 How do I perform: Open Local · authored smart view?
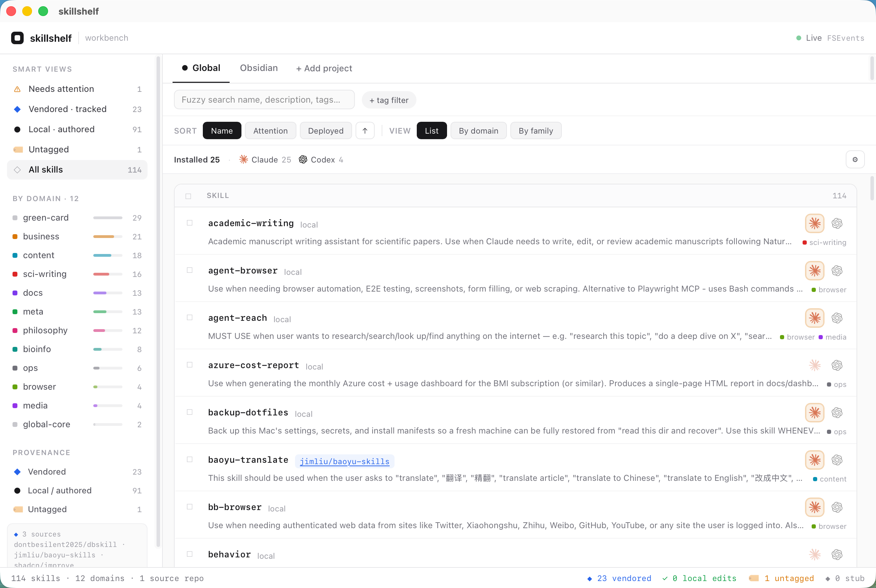[x=77, y=129]
